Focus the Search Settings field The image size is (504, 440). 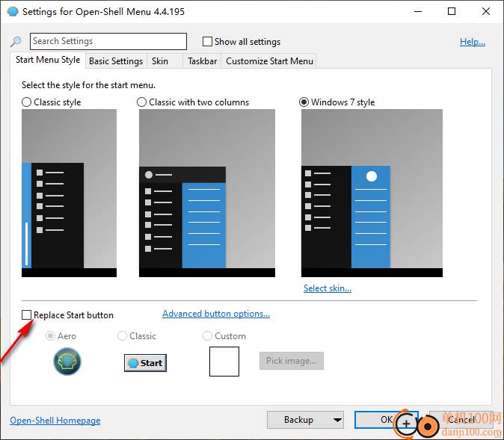pos(108,41)
